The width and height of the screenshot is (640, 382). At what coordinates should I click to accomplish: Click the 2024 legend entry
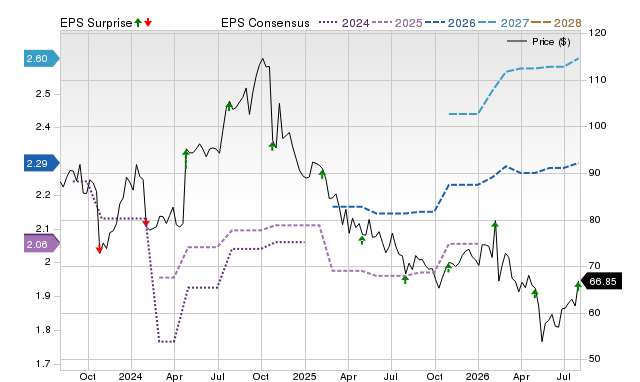344,23
